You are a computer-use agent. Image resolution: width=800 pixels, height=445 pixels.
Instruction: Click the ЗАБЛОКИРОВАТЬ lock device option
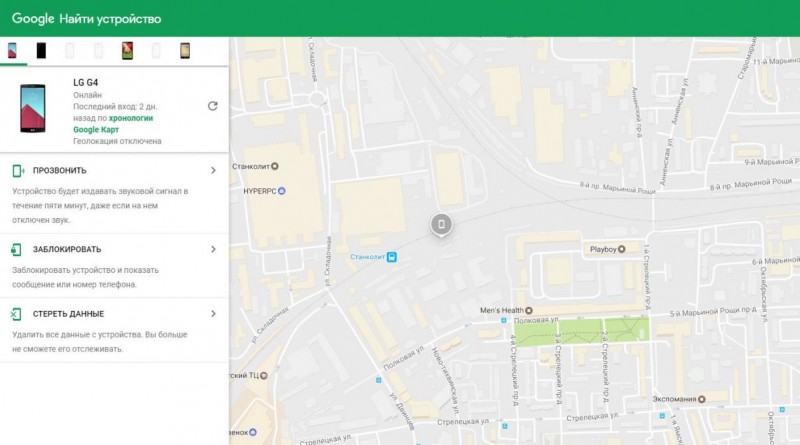click(x=114, y=250)
